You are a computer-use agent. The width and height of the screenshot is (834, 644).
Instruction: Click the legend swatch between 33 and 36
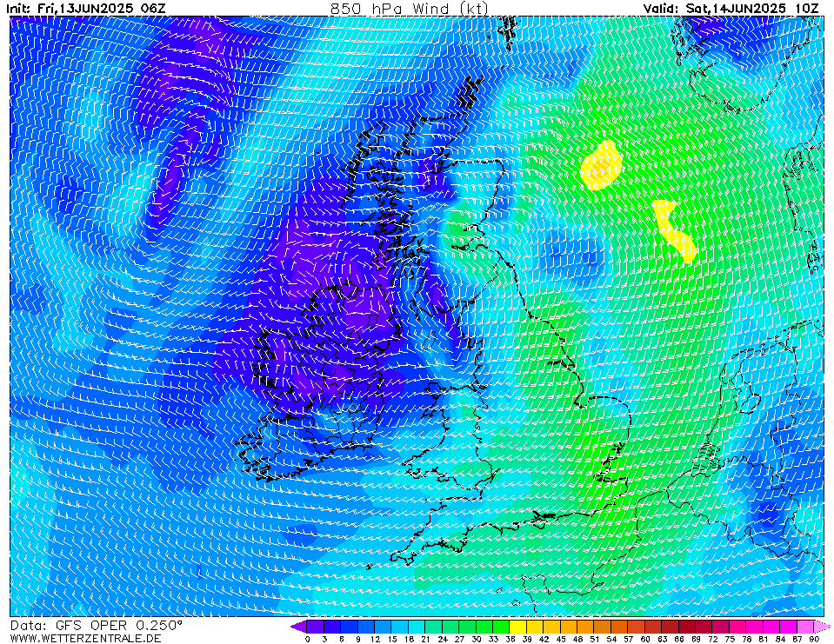502,627
